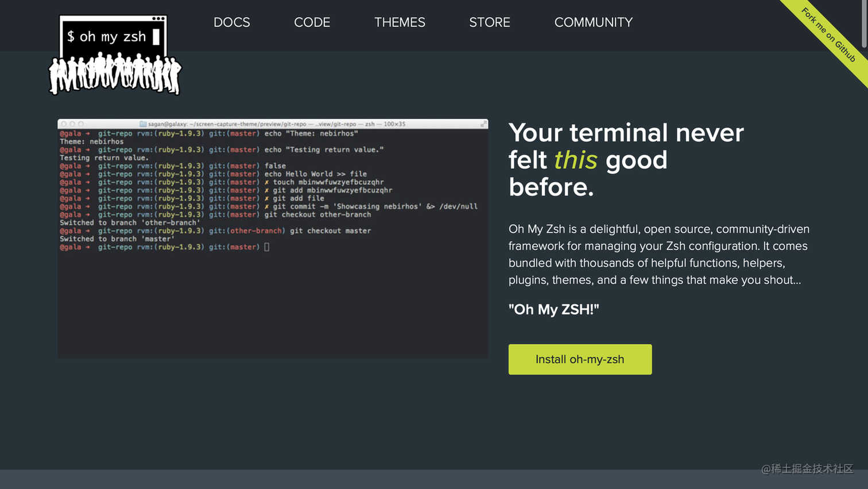This screenshot has width=868, height=489.
Task: Click the Install oh-my-zsh button
Action: click(x=579, y=359)
